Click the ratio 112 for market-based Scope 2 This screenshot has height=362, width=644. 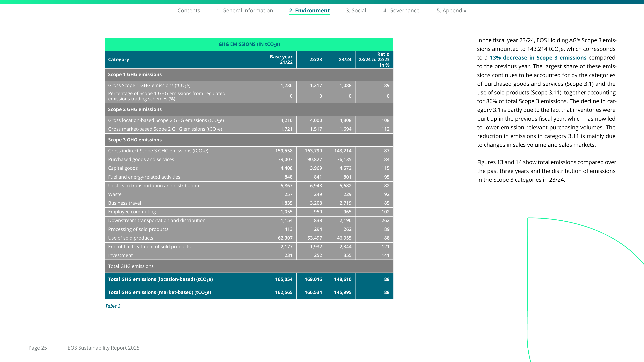385,129
